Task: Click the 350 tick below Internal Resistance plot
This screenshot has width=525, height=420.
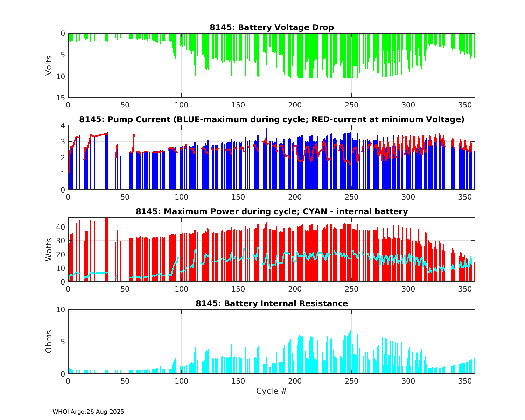Action: point(464,381)
